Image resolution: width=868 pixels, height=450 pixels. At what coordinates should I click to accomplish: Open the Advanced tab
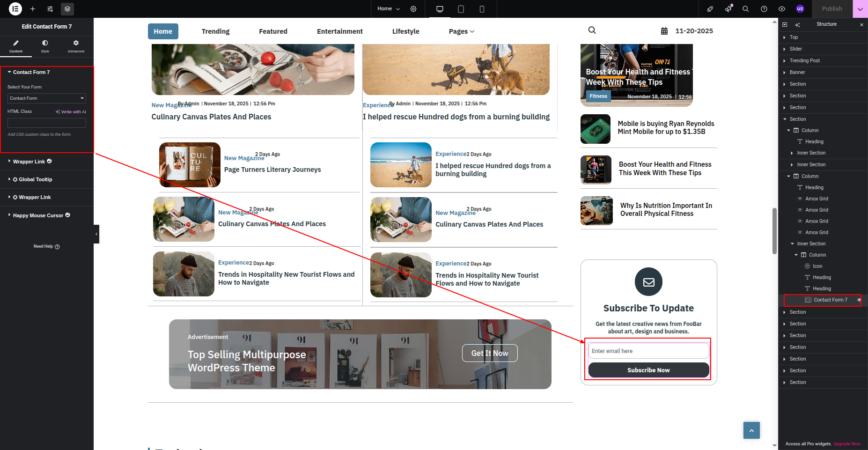[x=76, y=46]
